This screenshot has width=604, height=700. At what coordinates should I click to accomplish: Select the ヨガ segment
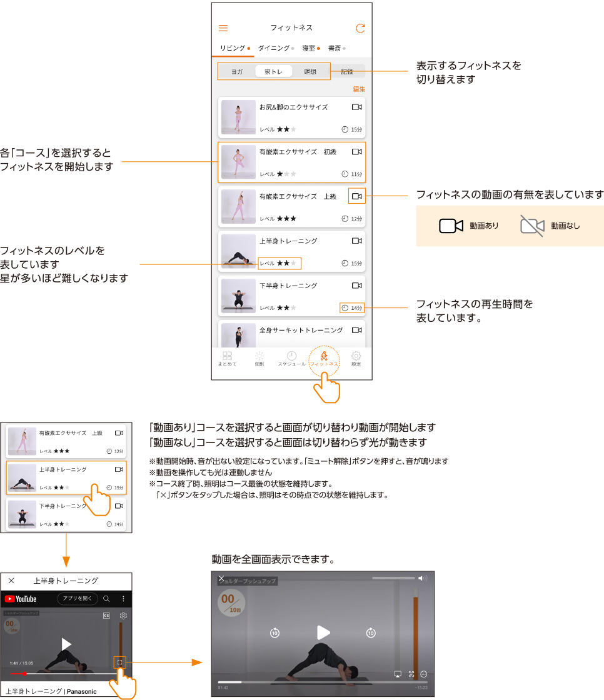[x=237, y=71]
